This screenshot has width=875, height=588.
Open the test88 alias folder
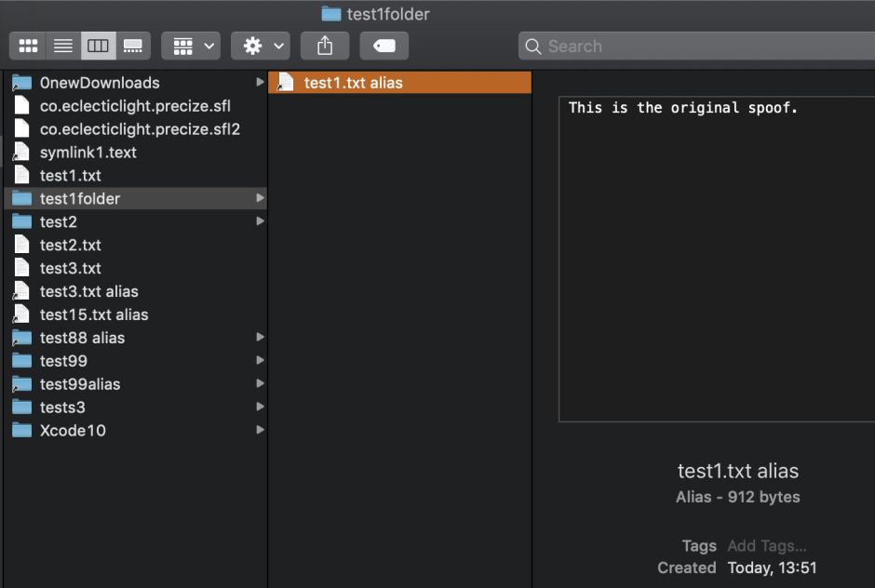pos(82,338)
